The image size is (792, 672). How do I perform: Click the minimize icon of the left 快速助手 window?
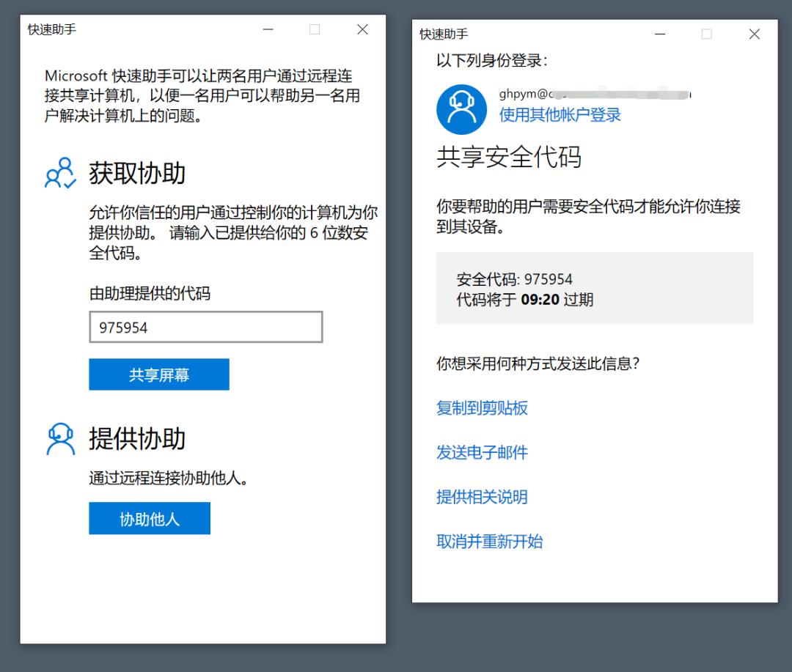[x=268, y=29]
